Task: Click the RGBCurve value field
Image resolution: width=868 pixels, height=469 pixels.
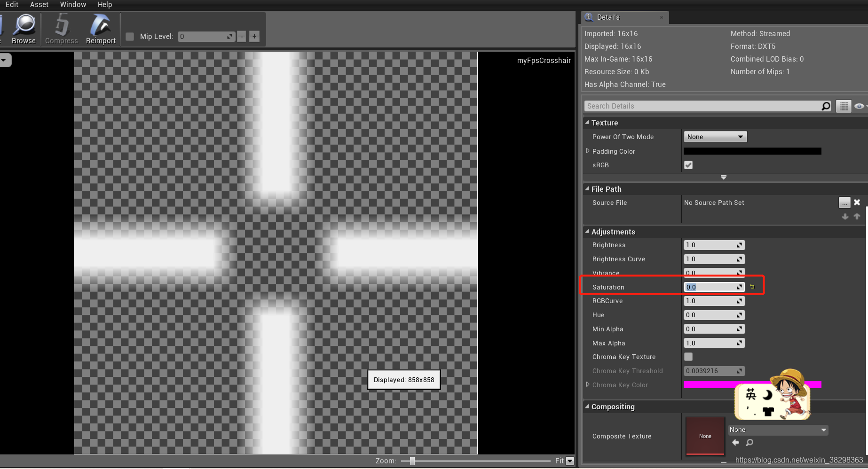Action: pyautogui.click(x=714, y=301)
